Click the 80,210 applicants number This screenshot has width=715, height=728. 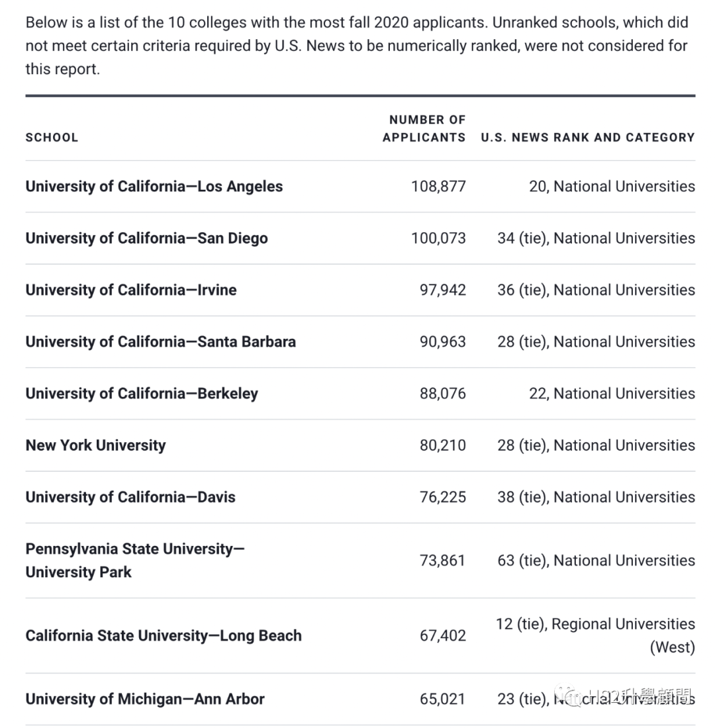click(442, 445)
